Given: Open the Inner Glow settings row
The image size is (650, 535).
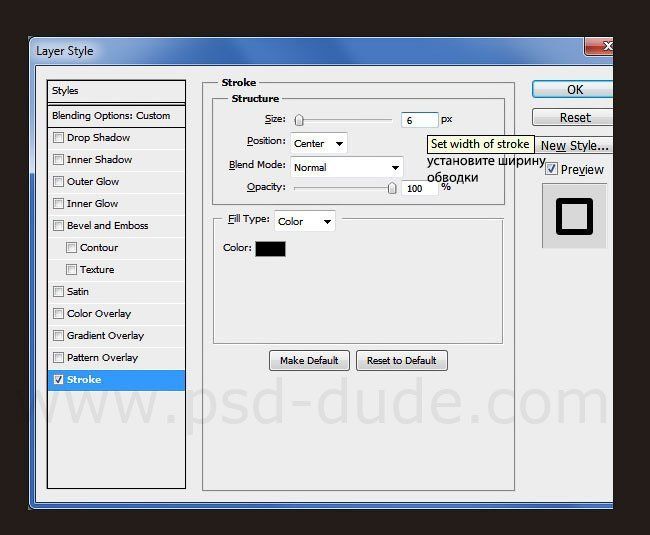Looking at the screenshot, I should click(x=116, y=203).
